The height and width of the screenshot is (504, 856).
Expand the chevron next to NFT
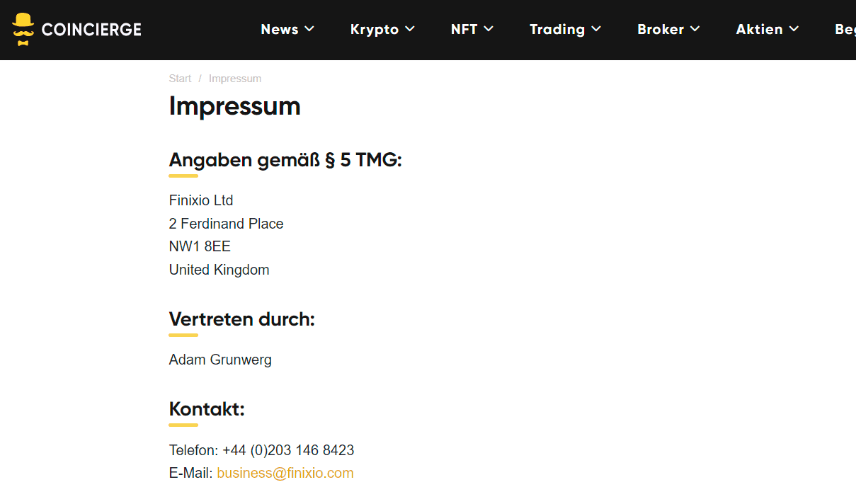click(489, 29)
